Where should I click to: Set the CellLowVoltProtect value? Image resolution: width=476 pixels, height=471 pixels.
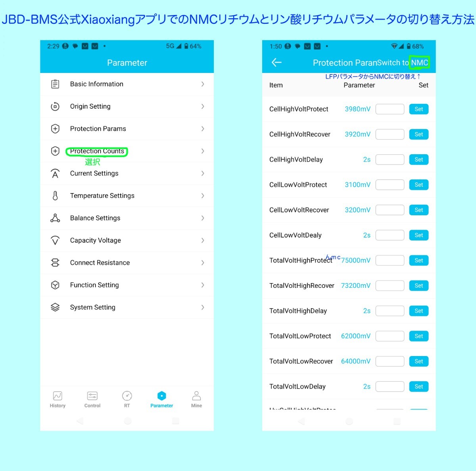point(419,185)
